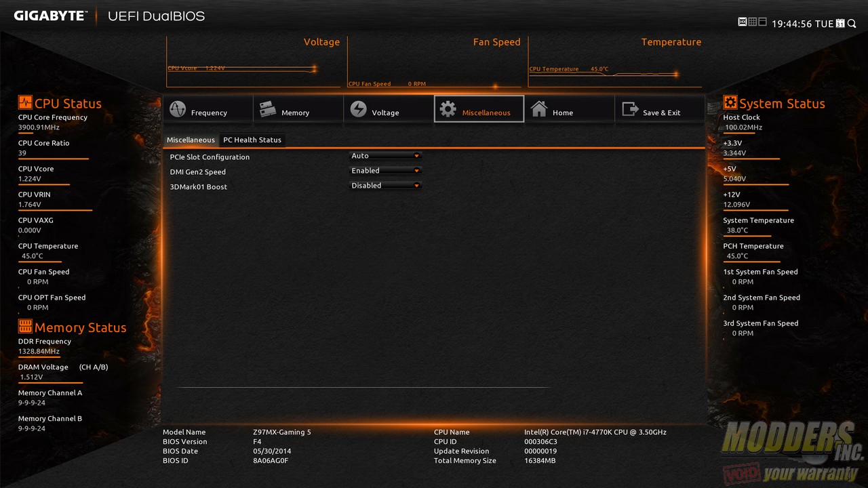Click the "Memory Channel B" label

tap(50, 419)
